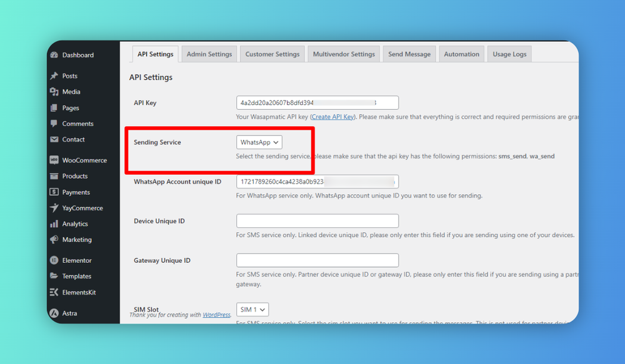
Task: Open ElementsKit sidebar label
Action: [79, 292]
